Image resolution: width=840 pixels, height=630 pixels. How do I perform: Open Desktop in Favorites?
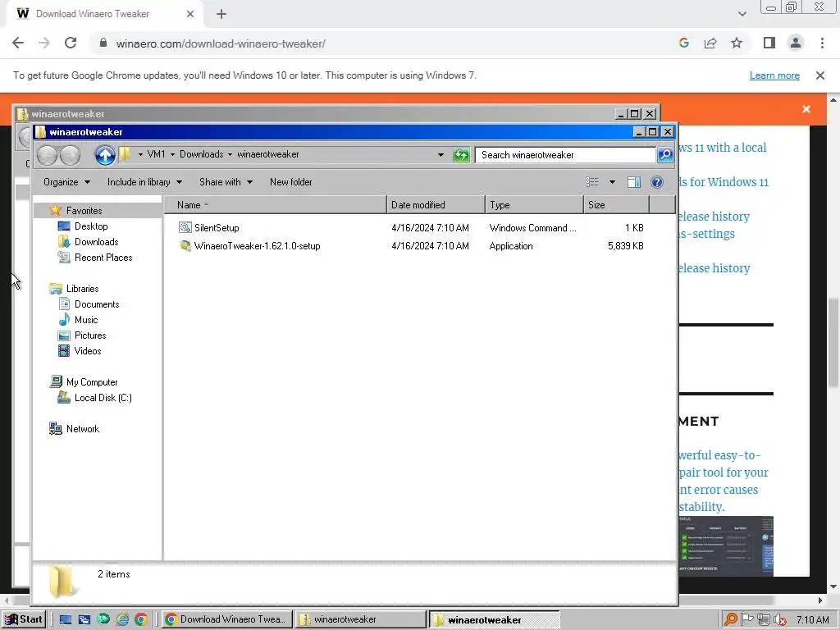(90, 226)
